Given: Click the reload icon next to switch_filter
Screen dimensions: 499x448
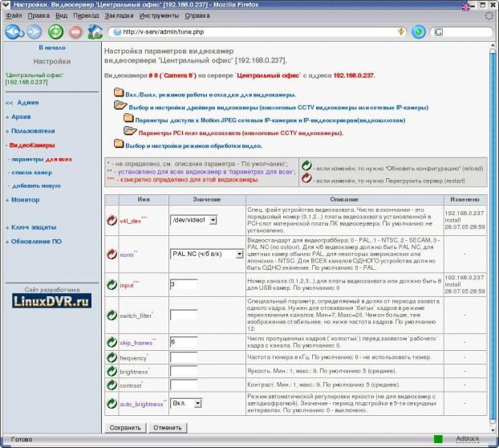Looking at the screenshot, I should tap(112, 316).
